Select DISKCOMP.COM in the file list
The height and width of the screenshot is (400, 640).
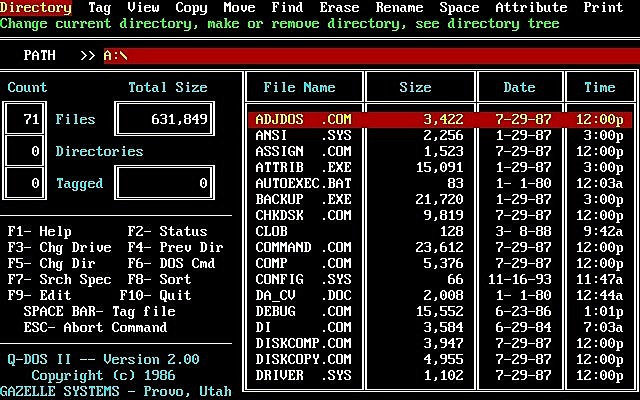pos(440,343)
